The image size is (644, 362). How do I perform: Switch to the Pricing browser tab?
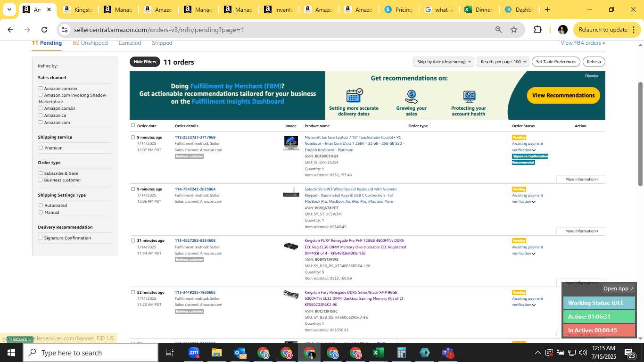(x=398, y=9)
